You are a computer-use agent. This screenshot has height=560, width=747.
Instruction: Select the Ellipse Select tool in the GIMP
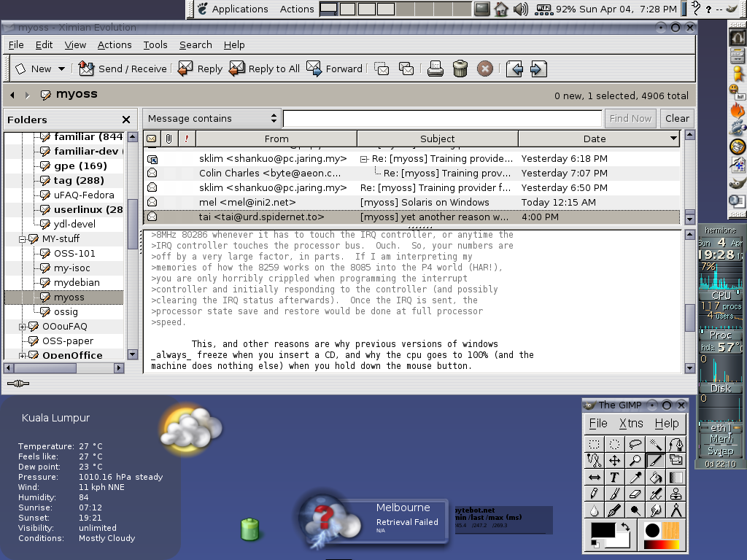click(614, 444)
